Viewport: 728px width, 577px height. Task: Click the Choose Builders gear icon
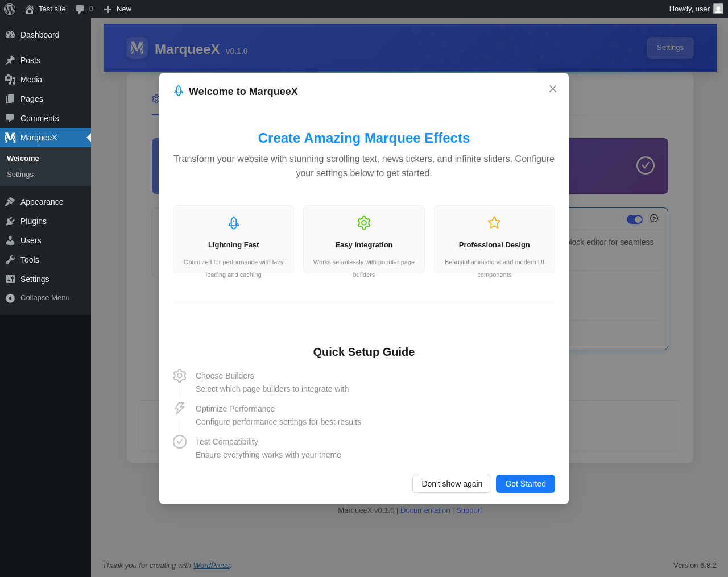(x=180, y=376)
